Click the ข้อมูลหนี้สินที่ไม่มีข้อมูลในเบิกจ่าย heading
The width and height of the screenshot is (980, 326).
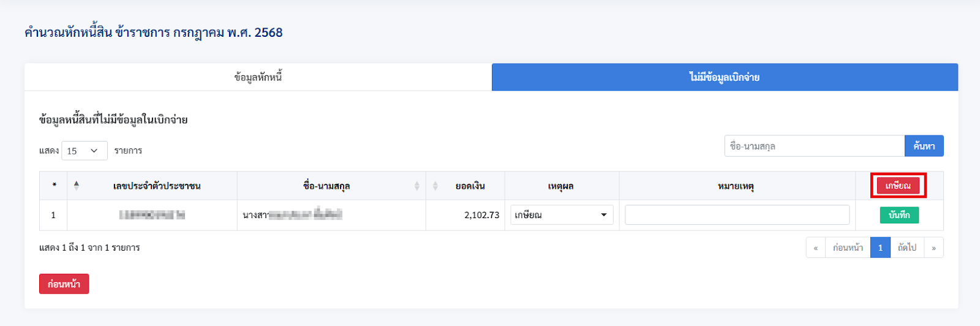click(113, 119)
